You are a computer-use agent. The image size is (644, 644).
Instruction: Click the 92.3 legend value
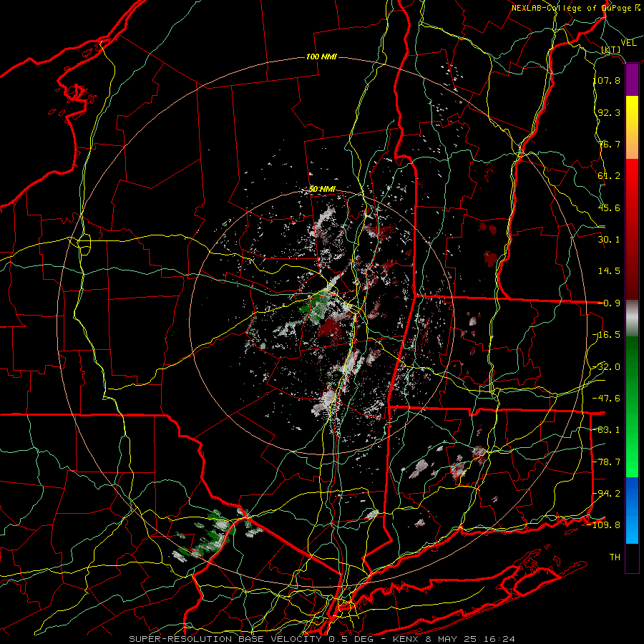609,112
